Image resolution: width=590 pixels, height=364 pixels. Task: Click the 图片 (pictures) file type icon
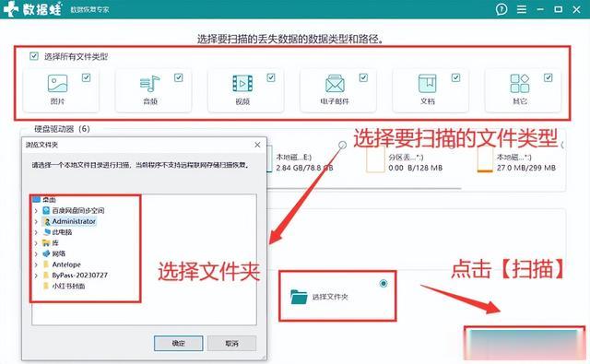click(x=57, y=84)
